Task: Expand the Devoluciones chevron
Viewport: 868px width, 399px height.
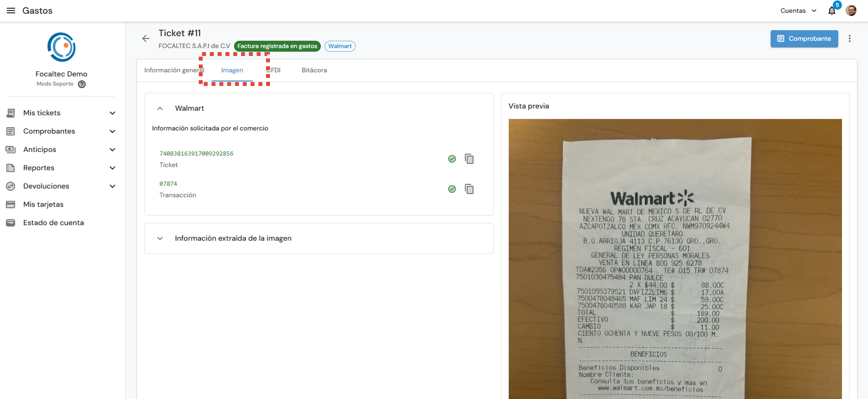Action: (x=112, y=186)
